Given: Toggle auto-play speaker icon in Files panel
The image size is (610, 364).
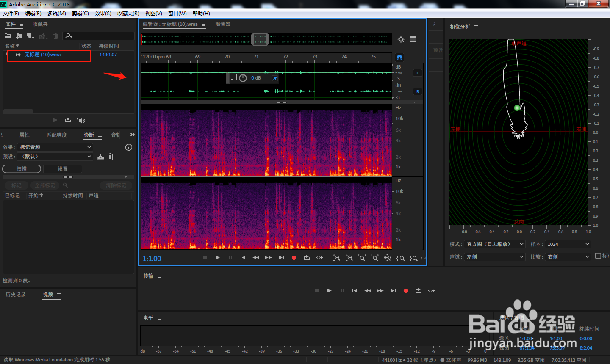Looking at the screenshot, I should [81, 120].
